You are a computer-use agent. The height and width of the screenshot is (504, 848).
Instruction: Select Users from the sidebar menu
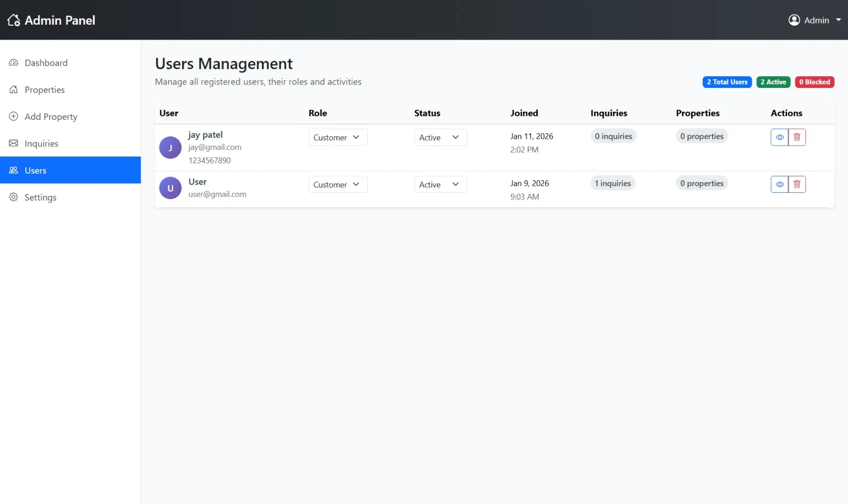click(x=35, y=170)
